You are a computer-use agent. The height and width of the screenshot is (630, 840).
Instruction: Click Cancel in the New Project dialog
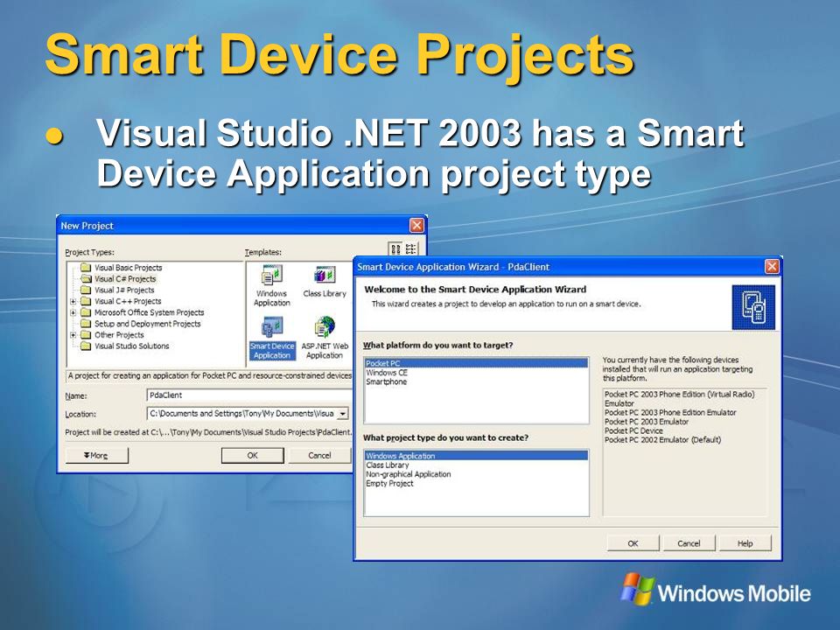tap(320, 455)
